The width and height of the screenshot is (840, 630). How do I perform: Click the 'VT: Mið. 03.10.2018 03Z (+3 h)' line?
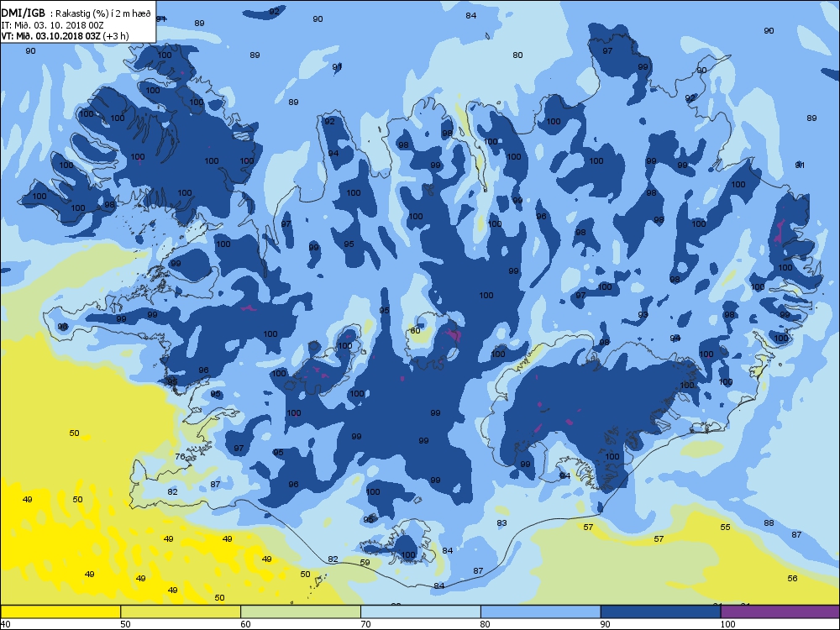65,36
